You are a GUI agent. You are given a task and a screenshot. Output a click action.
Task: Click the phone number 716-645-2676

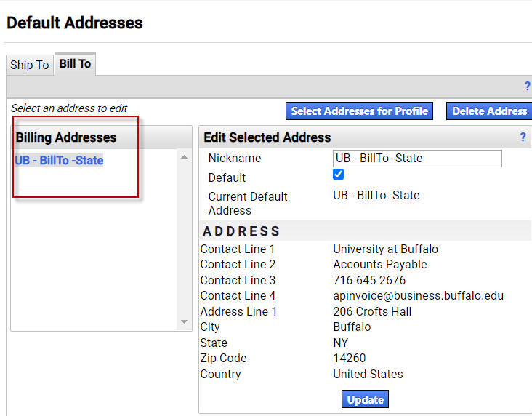pos(369,281)
